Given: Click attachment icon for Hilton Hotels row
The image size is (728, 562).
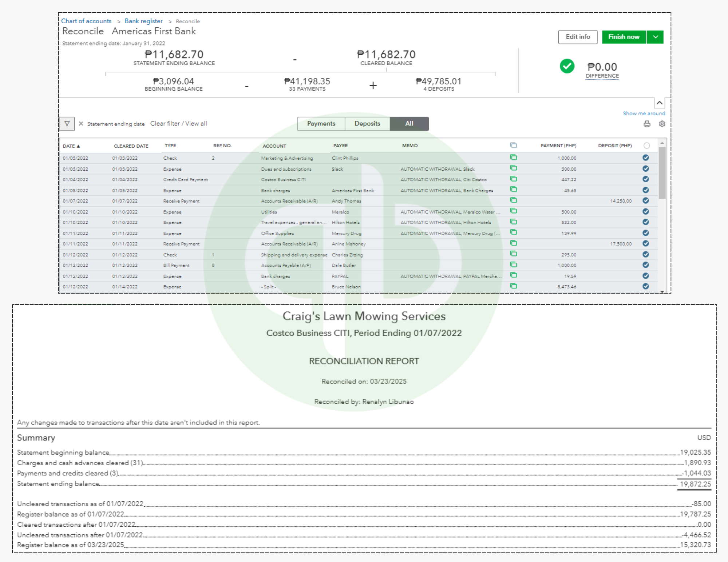Looking at the screenshot, I should coord(514,222).
